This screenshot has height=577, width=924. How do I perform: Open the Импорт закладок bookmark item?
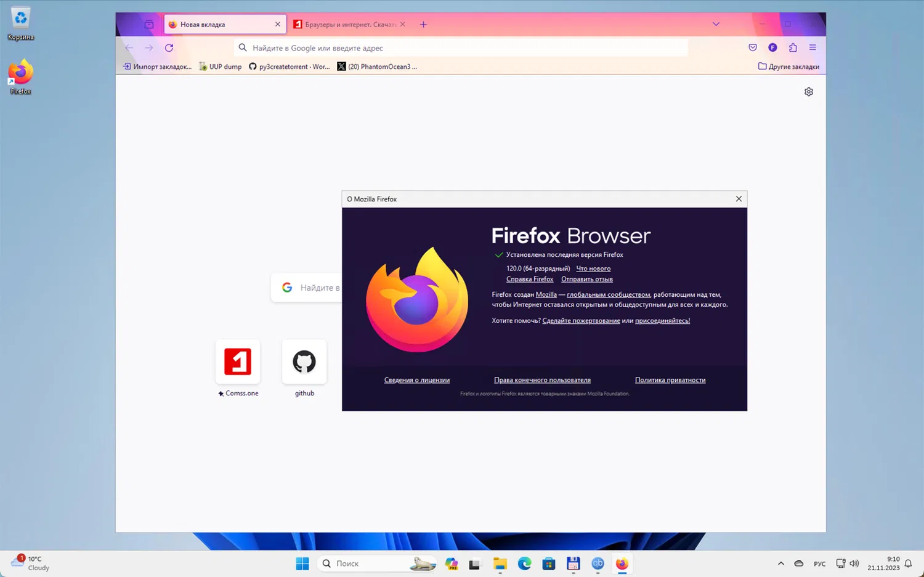point(157,67)
